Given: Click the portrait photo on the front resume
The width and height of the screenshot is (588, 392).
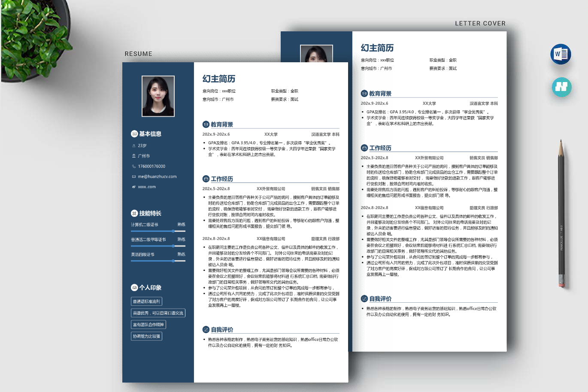Looking at the screenshot, I should (158, 96).
